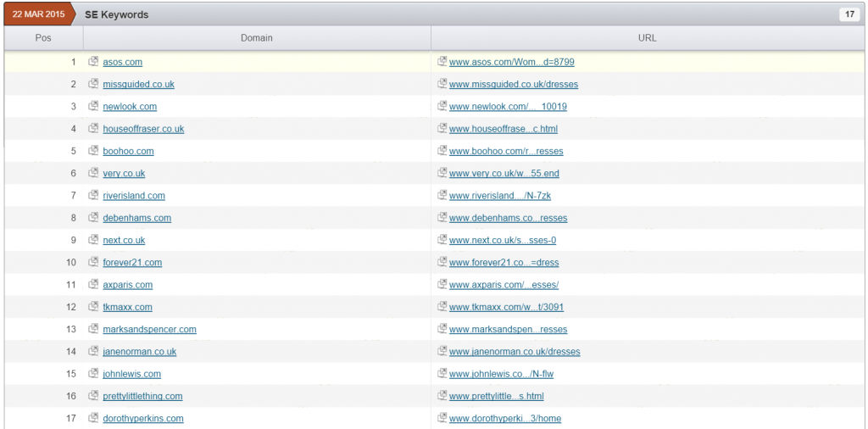The height and width of the screenshot is (429, 868).
Task: Sort by the Domain column header
Action: [x=256, y=38]
